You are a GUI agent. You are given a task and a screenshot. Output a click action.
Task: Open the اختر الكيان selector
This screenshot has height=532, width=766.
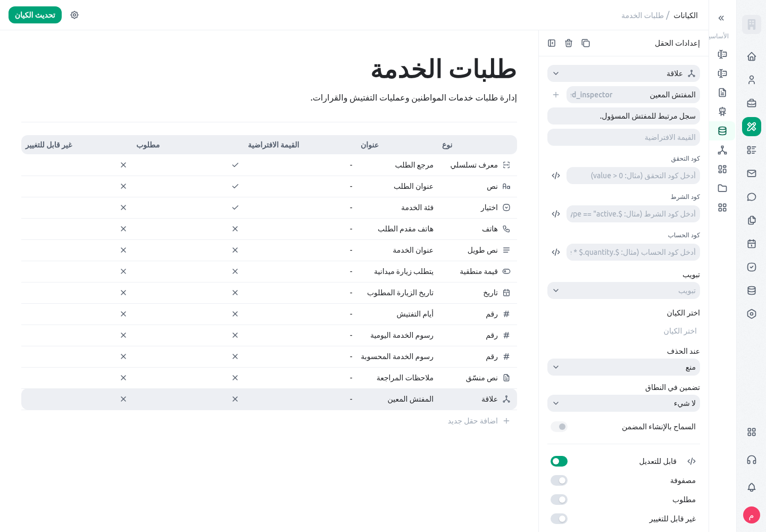point(623,331)
